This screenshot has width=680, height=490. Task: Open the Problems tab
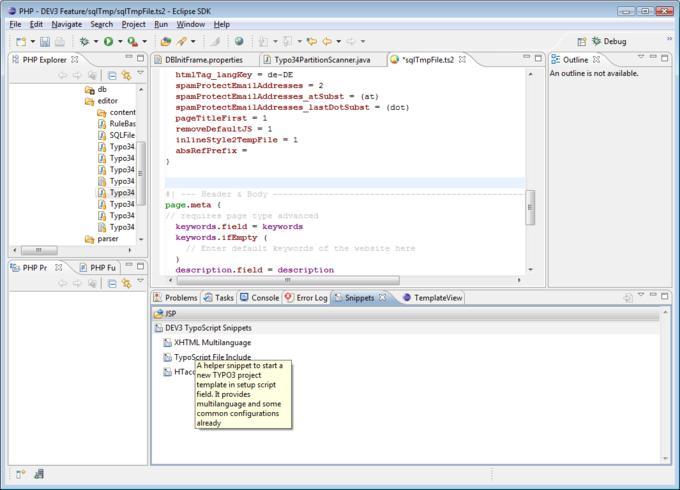tap(176, 298)
